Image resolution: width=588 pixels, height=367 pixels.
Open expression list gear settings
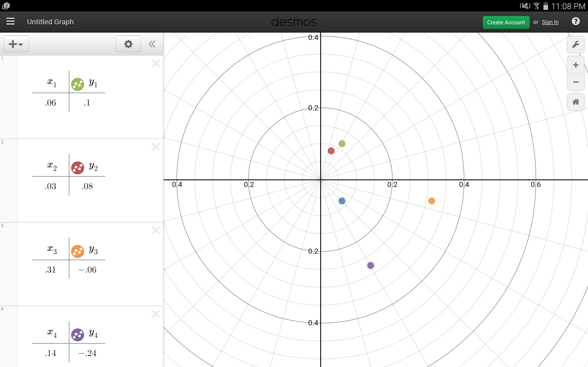[128, 44]
